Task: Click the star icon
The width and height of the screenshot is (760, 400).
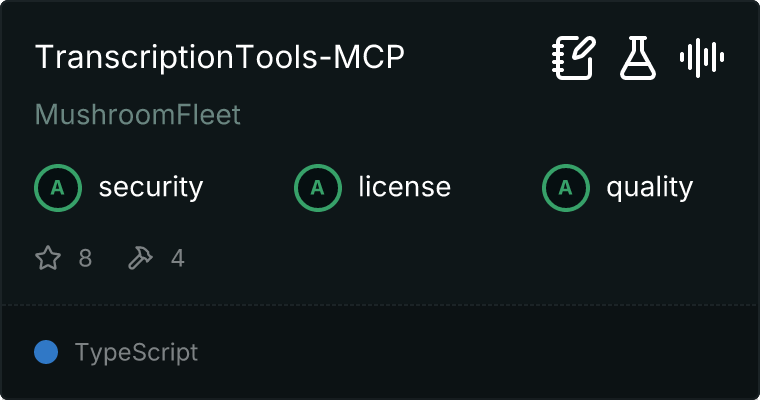Action: (x=48, y=259)
